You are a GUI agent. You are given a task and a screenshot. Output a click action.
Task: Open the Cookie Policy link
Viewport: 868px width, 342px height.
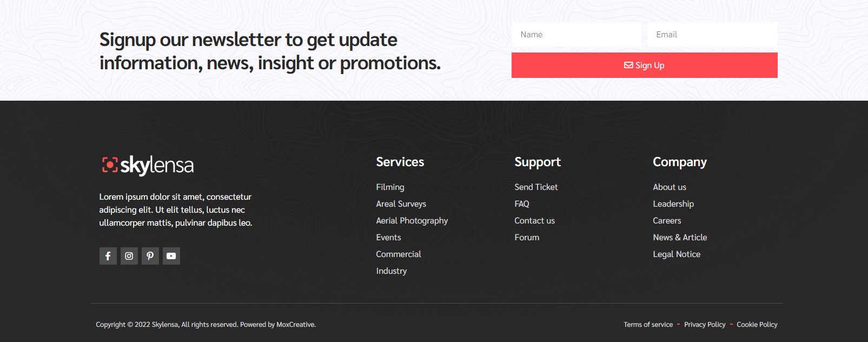pos(757,325)
